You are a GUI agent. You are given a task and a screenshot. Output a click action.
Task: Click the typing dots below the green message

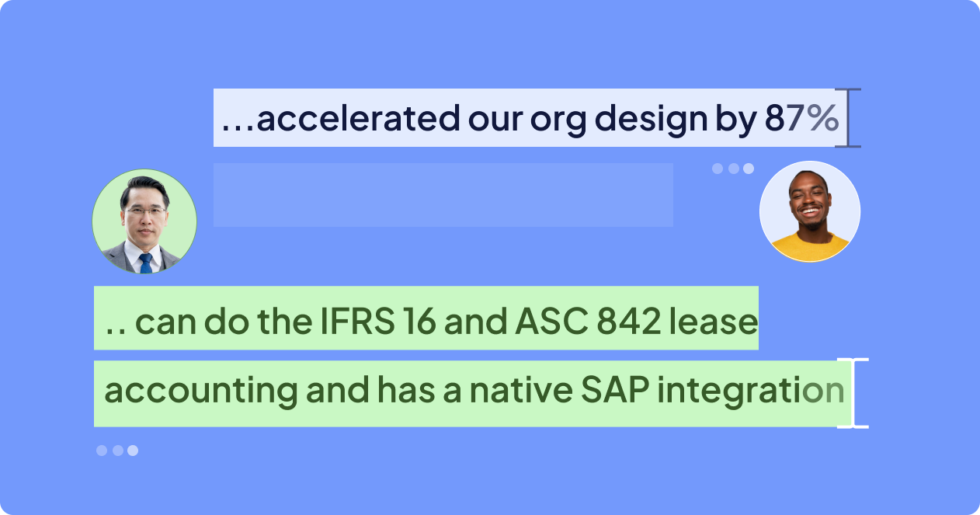tap(117, 451)
